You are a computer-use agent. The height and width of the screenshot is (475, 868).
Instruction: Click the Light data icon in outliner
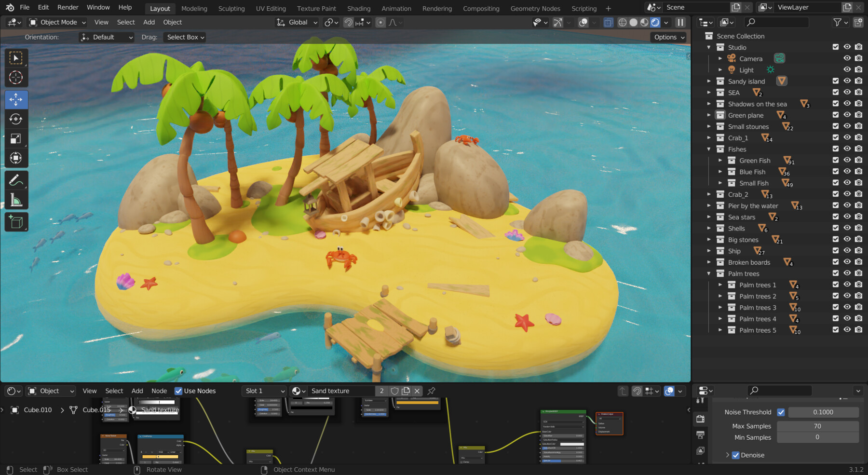[770, 70]
